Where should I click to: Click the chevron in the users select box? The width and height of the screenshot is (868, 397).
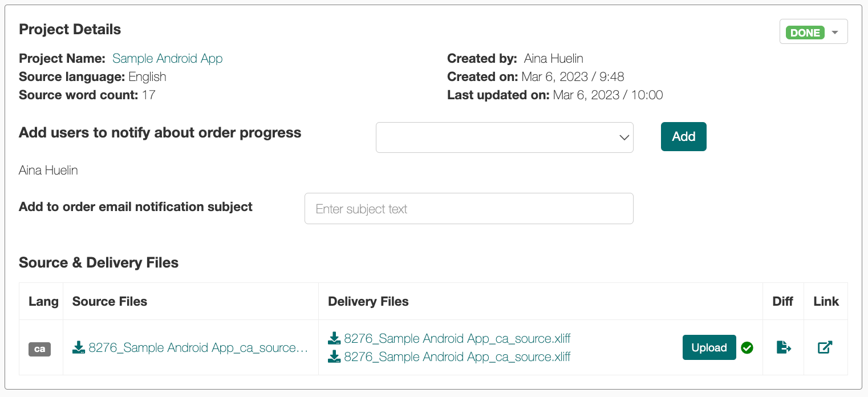[624, 137]
